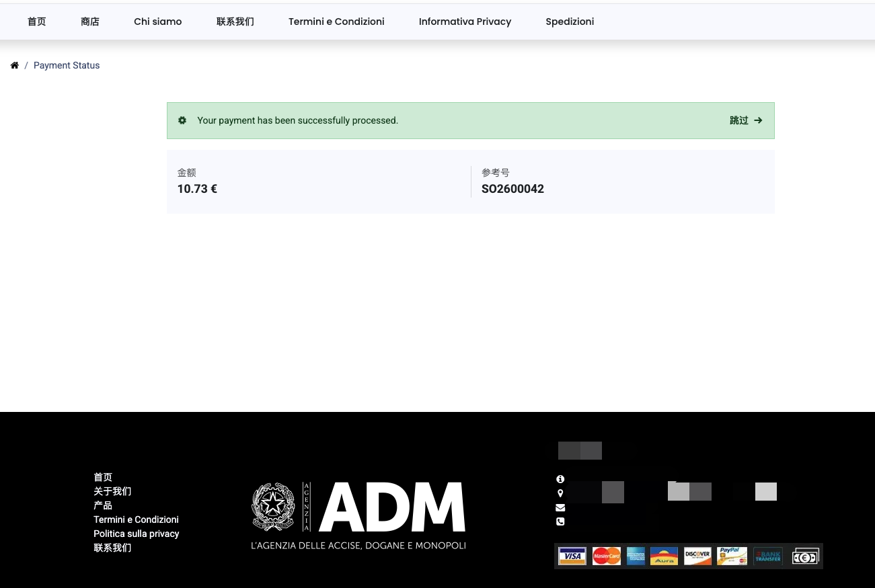Open Spedizioni in the navigation bar
This screenshot has width=875, height=588.
click(x=570, y=22)
